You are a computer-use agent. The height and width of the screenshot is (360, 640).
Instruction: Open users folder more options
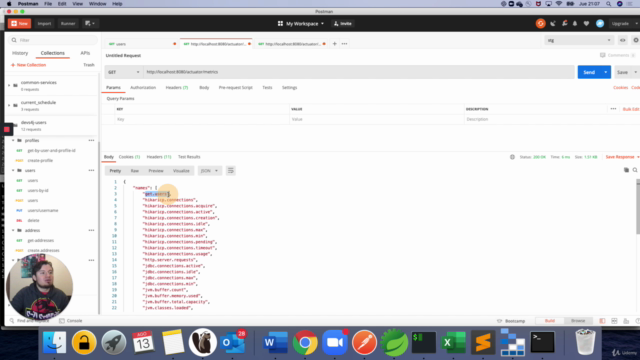coord(91,171)
